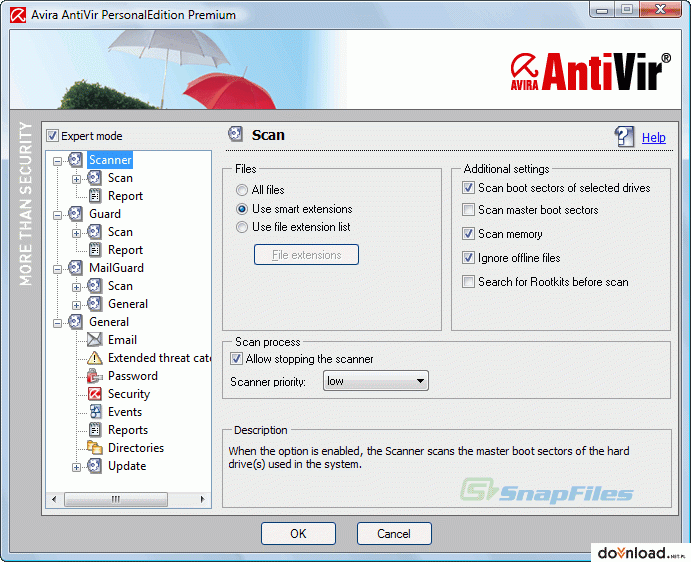This screenshot has width=691, height=562.
Task: Select the All files radio button
Action: click(x=241, y=190)
